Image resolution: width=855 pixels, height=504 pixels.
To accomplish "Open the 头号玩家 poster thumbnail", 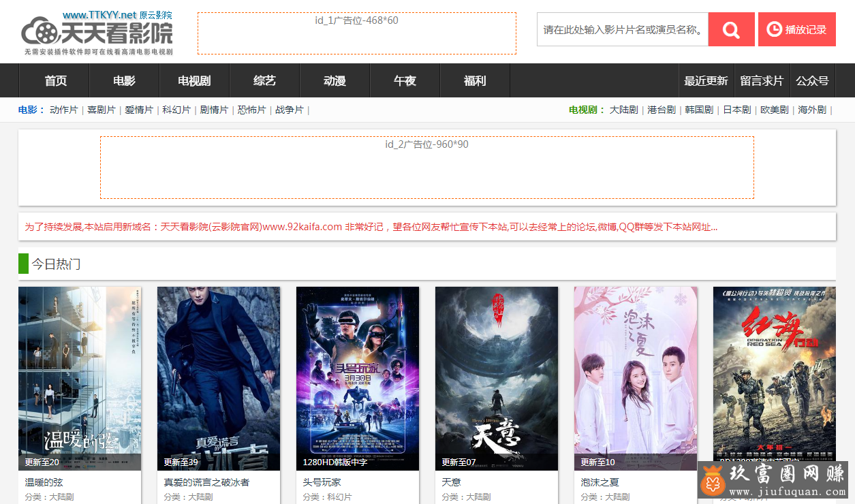I will click(358, 378).
